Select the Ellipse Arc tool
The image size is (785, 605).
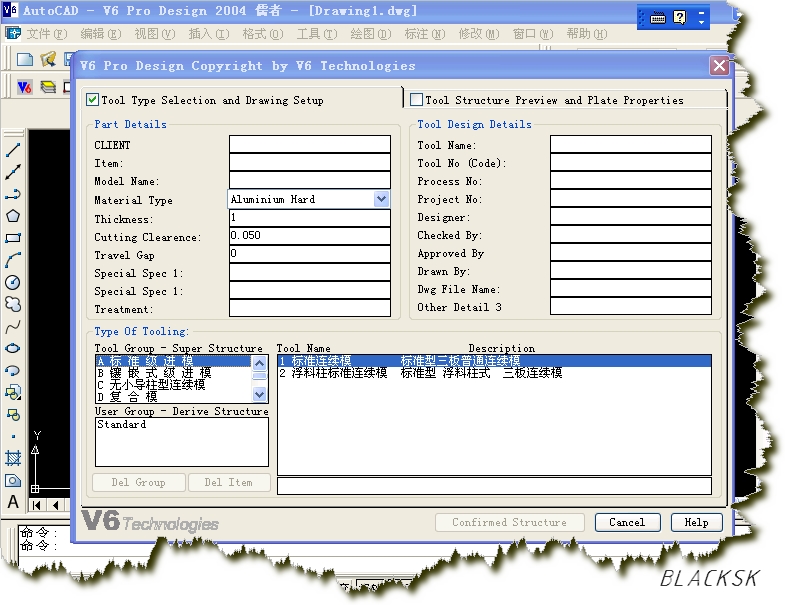pos(13,371)
